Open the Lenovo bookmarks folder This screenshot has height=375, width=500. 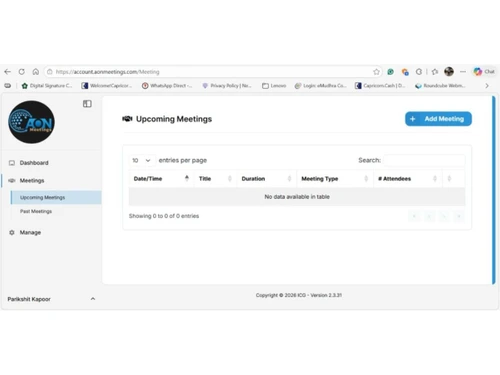(274, 86)
